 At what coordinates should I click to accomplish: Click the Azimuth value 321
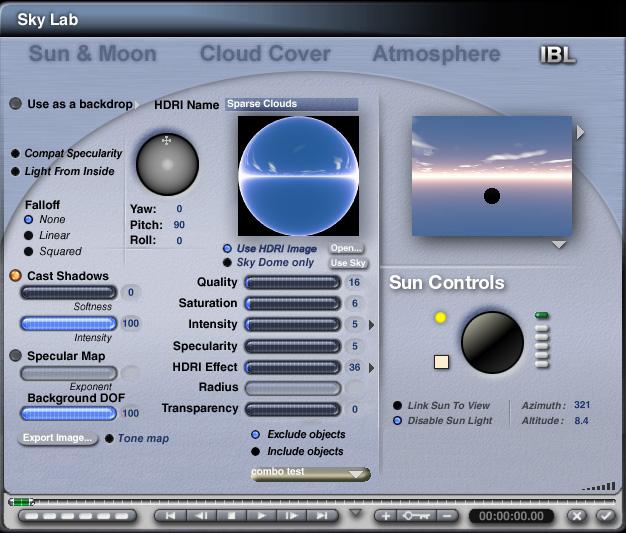coord(582,405)
